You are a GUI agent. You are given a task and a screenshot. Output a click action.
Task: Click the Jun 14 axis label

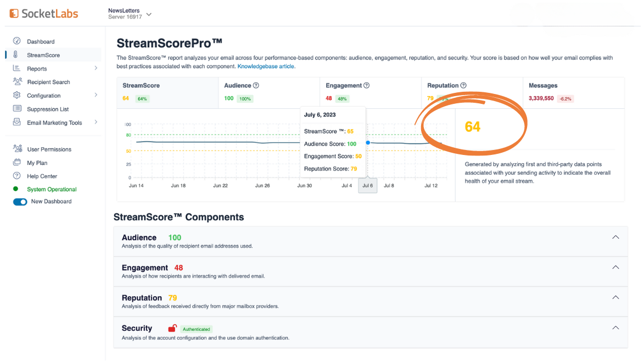[136, 185]
